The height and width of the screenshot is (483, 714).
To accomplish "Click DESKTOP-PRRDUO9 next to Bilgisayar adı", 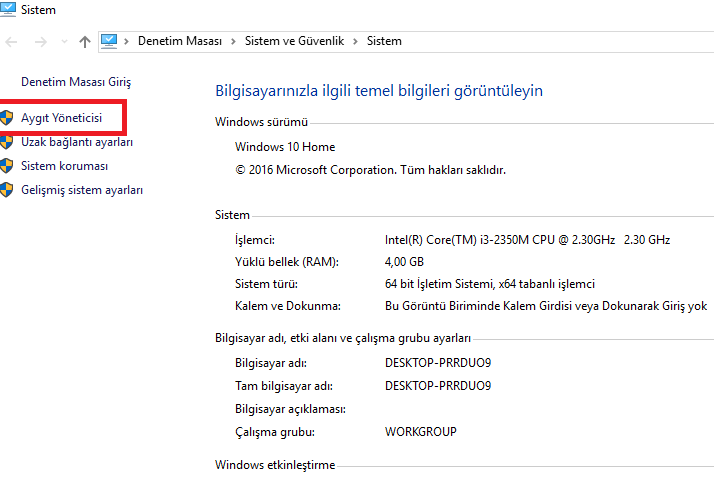I will pyautogui.click(x=438, y=363).
